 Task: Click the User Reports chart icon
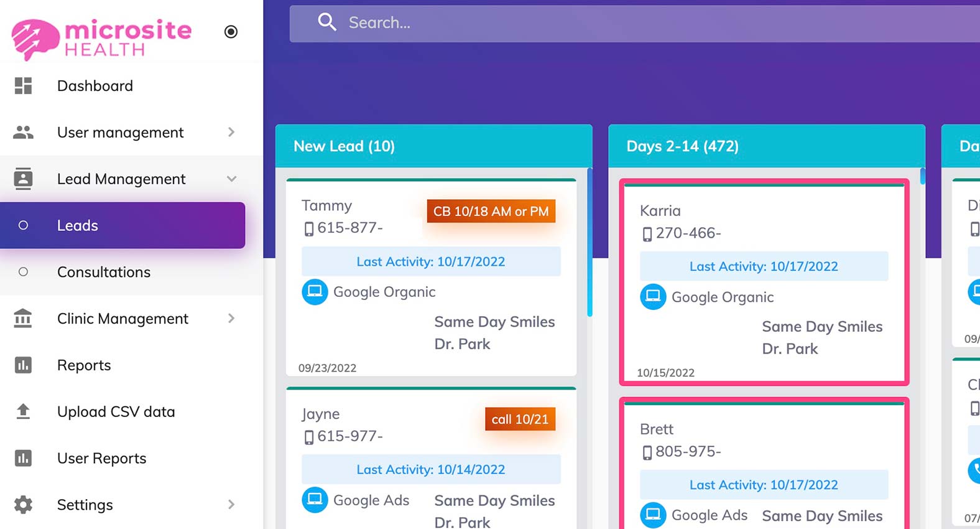click(23, 458)
